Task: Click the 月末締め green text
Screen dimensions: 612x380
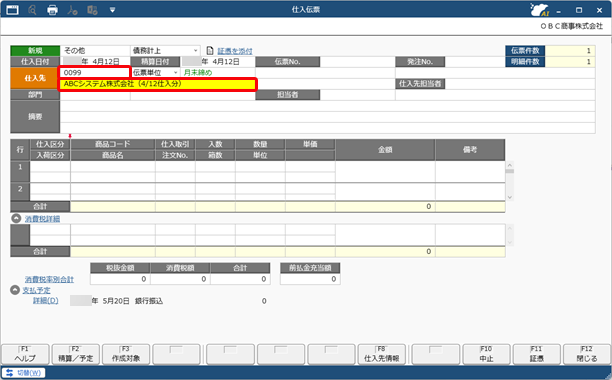Action: (198, 73)
